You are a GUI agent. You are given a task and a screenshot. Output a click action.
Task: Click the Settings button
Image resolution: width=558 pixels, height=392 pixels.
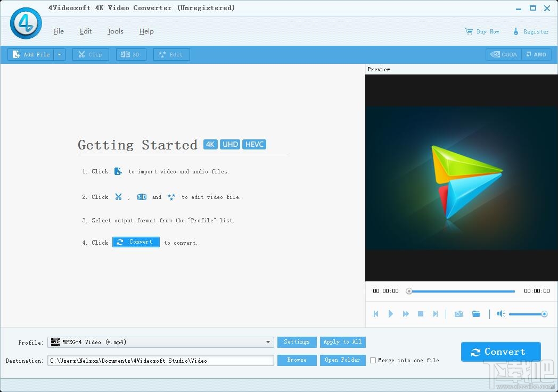(x=297, y=342)
